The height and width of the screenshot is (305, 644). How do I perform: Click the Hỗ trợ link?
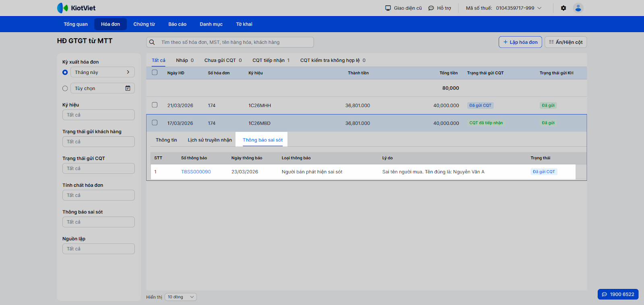click(x=444, y=8)
